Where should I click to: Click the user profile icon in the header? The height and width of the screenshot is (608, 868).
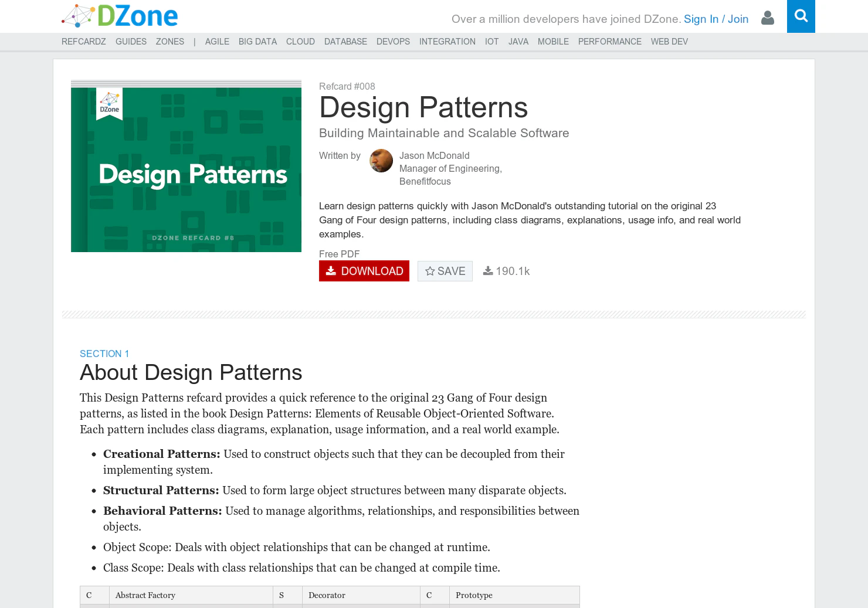click(768, 18)
